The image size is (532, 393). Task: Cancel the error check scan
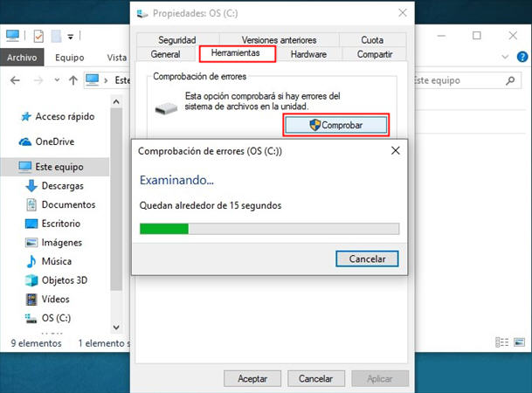pos(367,259)
